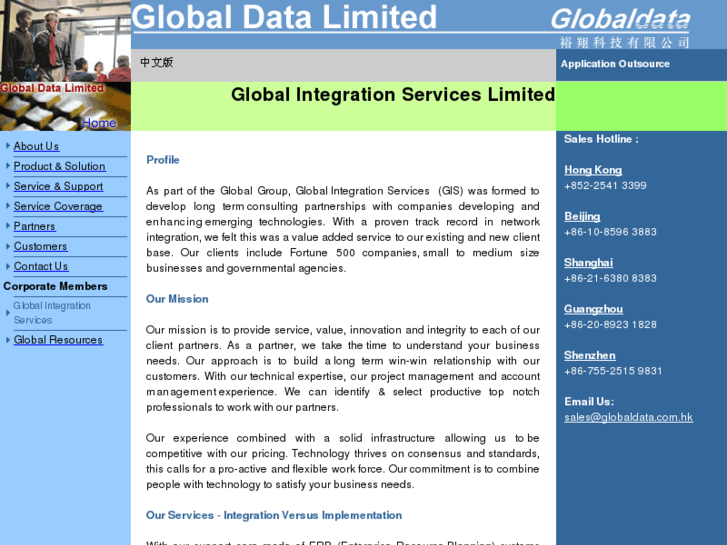Open the Home link on keyboard image
This screenshot has width=727, height=545.
[99, 123]
